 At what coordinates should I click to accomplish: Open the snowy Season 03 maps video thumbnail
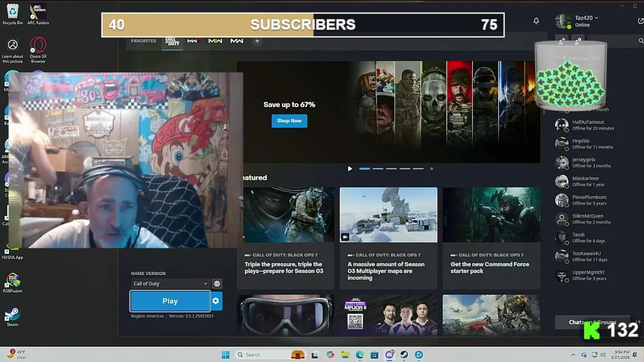pyautogui.click(x=388, y=215)
